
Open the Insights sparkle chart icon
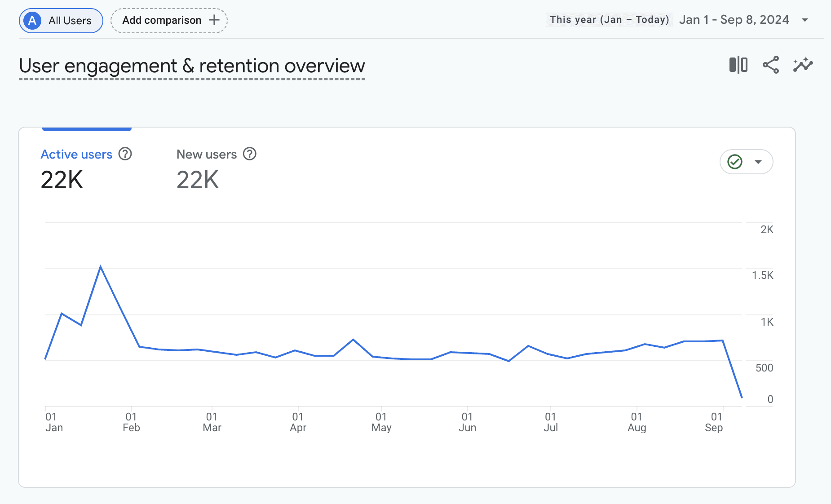803,65
